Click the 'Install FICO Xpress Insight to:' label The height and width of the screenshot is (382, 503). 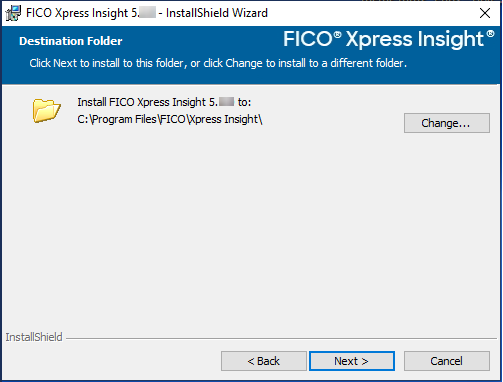pyautogui.click(x=164, y=102)
